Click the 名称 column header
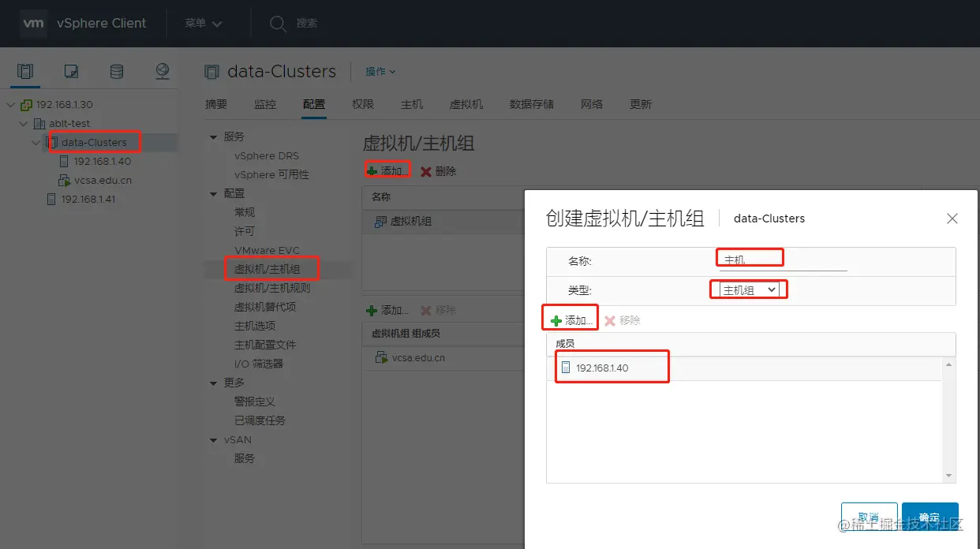The image size is (980, 549). click(x=381, y=197)
